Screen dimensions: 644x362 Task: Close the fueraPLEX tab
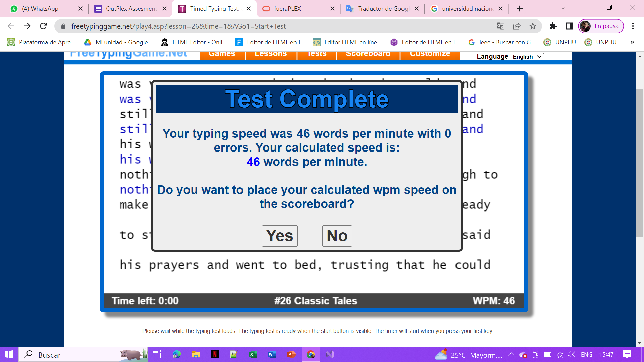click(332, 9)
